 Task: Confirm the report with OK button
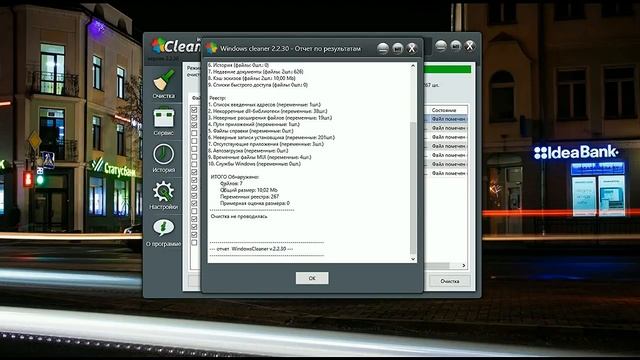pos(312,278)
